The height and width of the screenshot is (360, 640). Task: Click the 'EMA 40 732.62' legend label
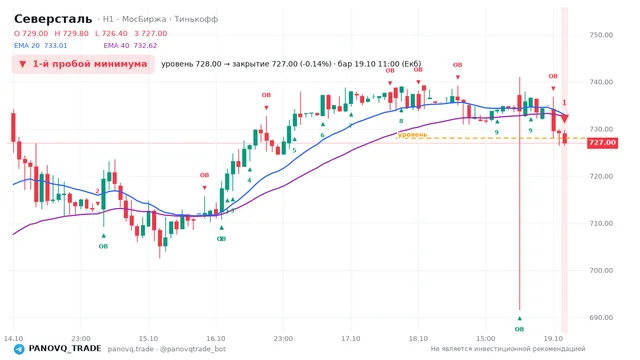pyautogui.click(x=130, y=45)
